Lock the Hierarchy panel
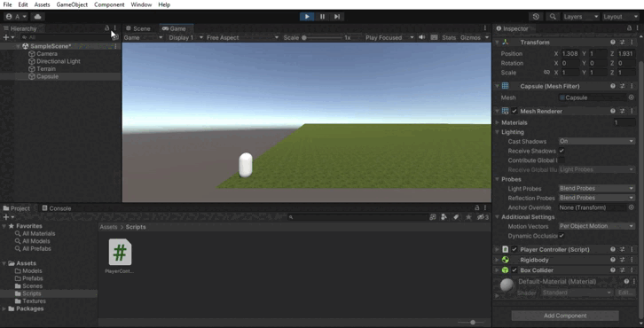Screen dimensions: 644x328 [106, 27]
